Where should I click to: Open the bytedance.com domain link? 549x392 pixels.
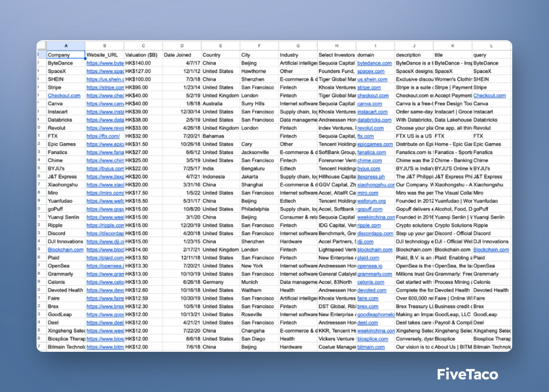pyautogui.click(x=374, y=63)
